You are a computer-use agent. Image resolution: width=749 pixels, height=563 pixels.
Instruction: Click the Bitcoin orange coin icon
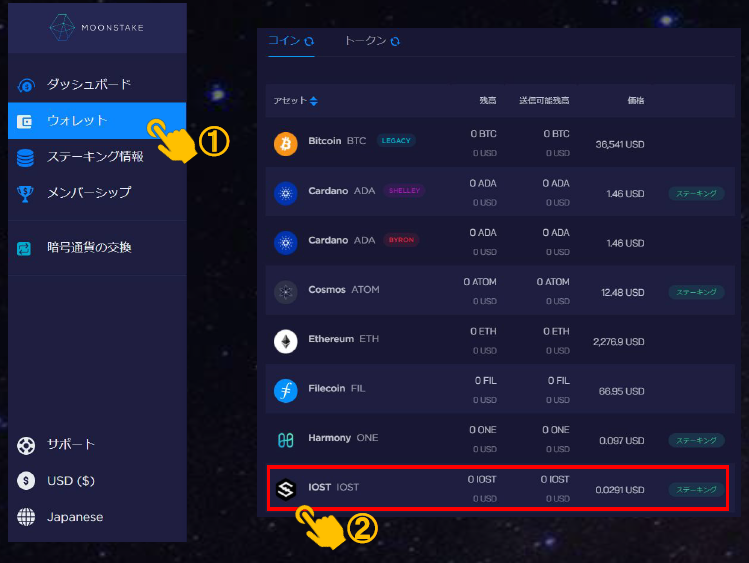[x=286, y=144]
